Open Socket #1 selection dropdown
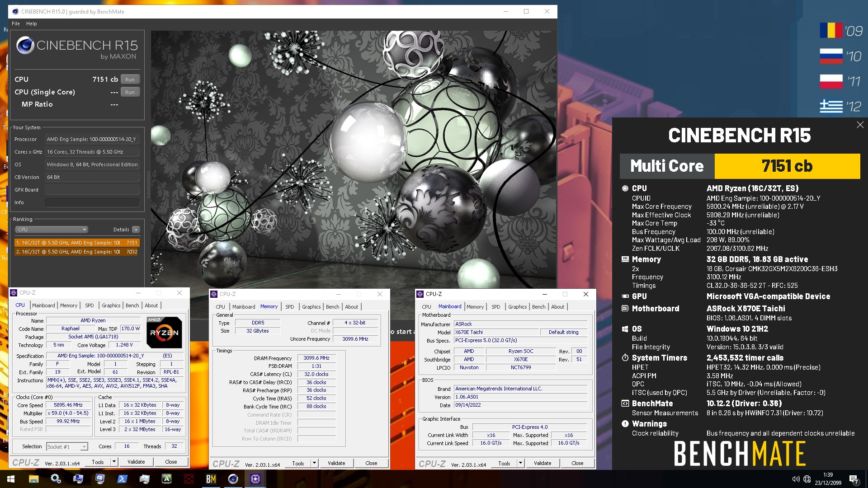The image size is (868, 488). tap(84, 446)
